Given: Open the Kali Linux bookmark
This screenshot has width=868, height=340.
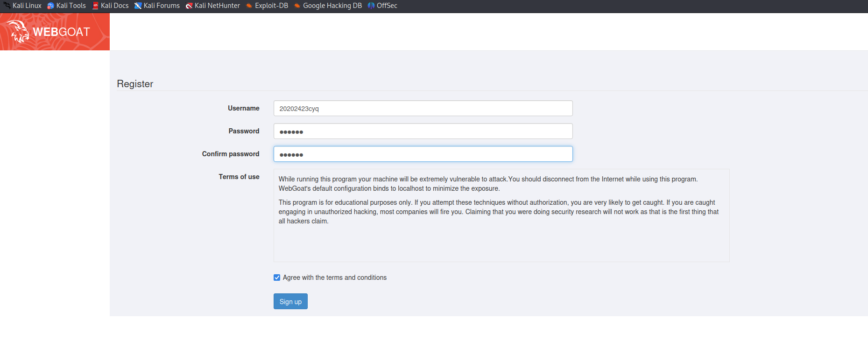Looking at the screenshot, I should click(22, 6).
